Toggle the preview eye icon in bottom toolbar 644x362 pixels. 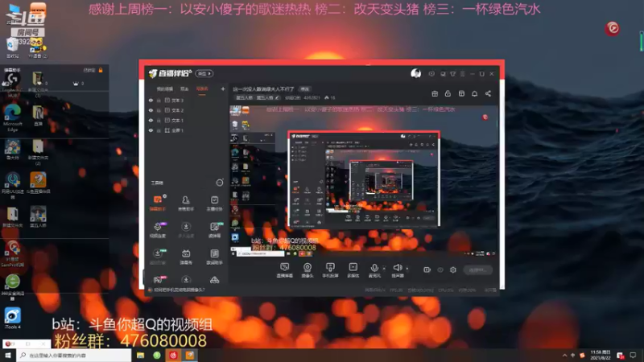click(440, 269)
